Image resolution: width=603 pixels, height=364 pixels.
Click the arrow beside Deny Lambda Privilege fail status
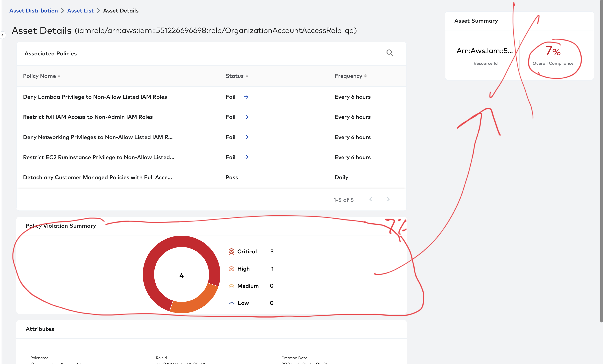point(247,97)
